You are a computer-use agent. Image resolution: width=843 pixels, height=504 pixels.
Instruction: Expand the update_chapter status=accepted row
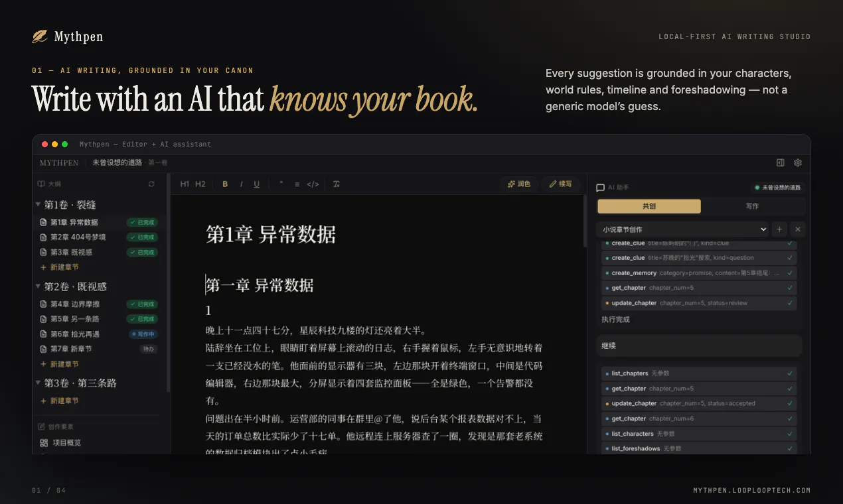pyautogui.click(x=699, y=403)
